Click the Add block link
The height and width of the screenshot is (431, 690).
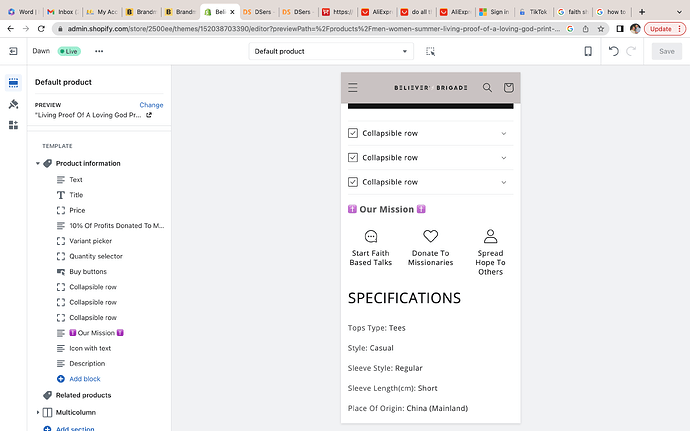(84, 379)
